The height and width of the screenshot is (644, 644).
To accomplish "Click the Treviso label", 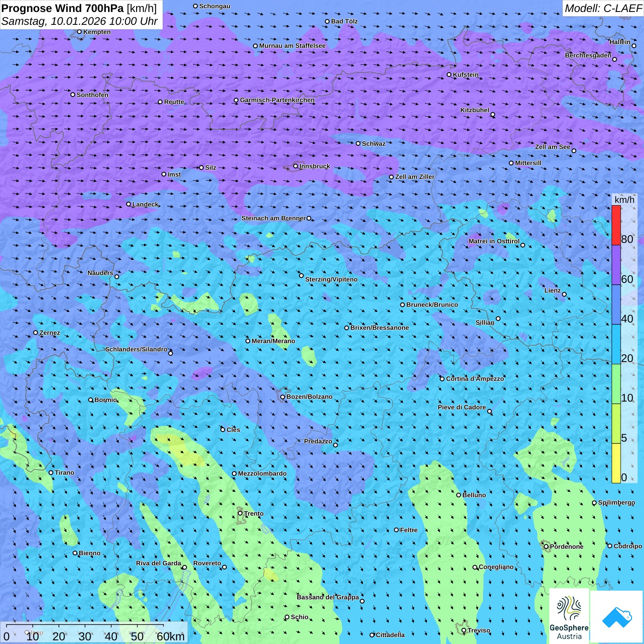I will pyautogui.click(x=479, y=630).
